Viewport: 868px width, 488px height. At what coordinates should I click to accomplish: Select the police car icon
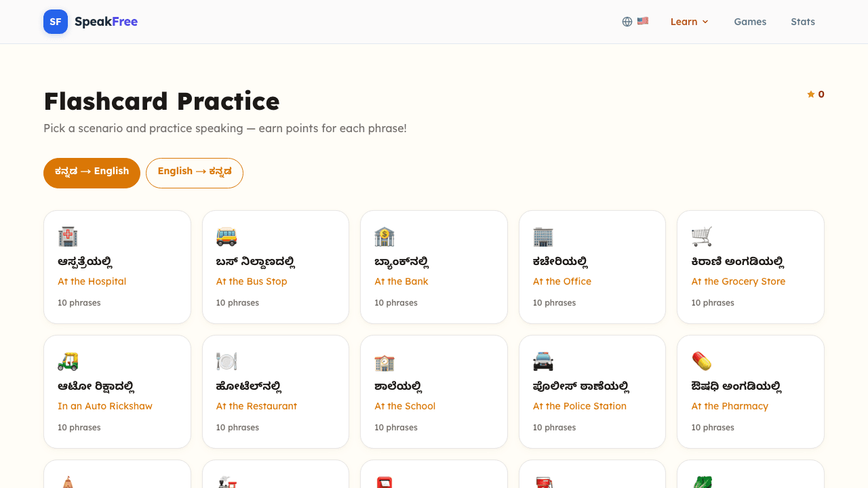[543, 361]
